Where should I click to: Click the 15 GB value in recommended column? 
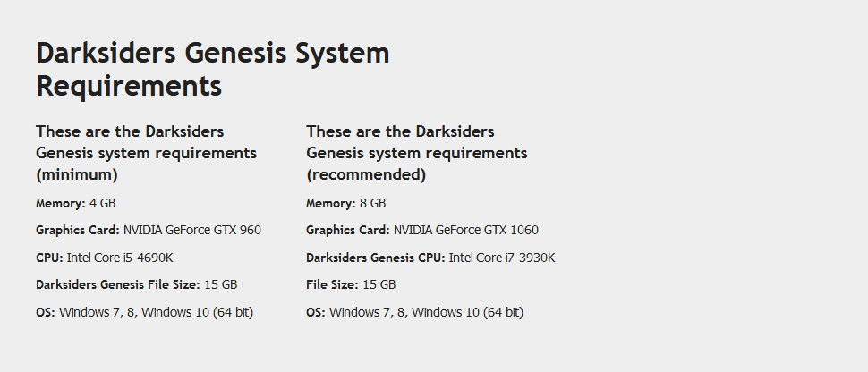[379, 284]
